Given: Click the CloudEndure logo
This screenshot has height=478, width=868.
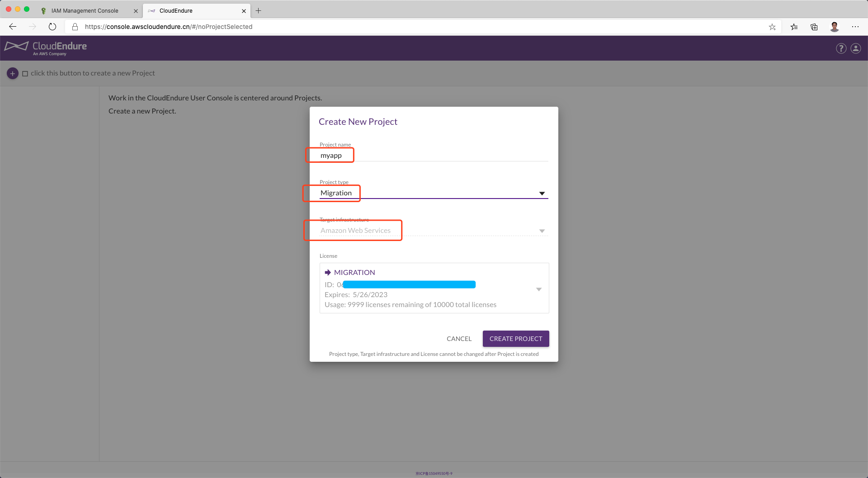Looking at the screenshot, I should tap(46, 48).
